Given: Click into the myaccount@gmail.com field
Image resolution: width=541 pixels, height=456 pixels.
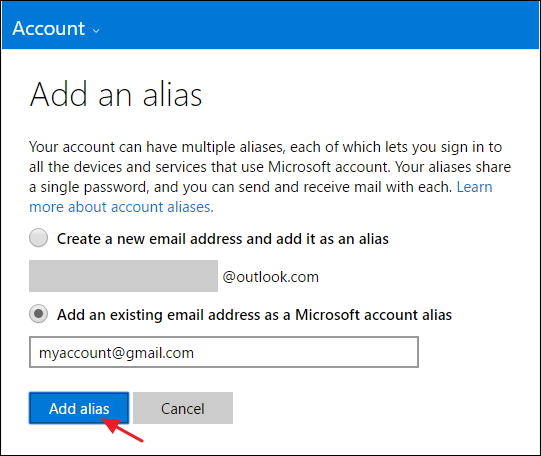Looking at the screenshot, I should [224, 352].
